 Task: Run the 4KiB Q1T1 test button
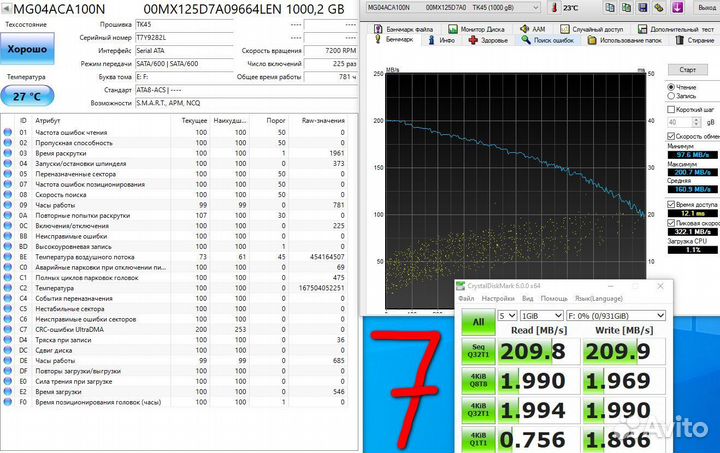tap(478, 439)
